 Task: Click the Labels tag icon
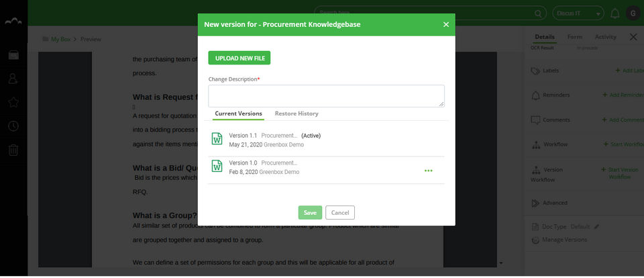point(535,71)
